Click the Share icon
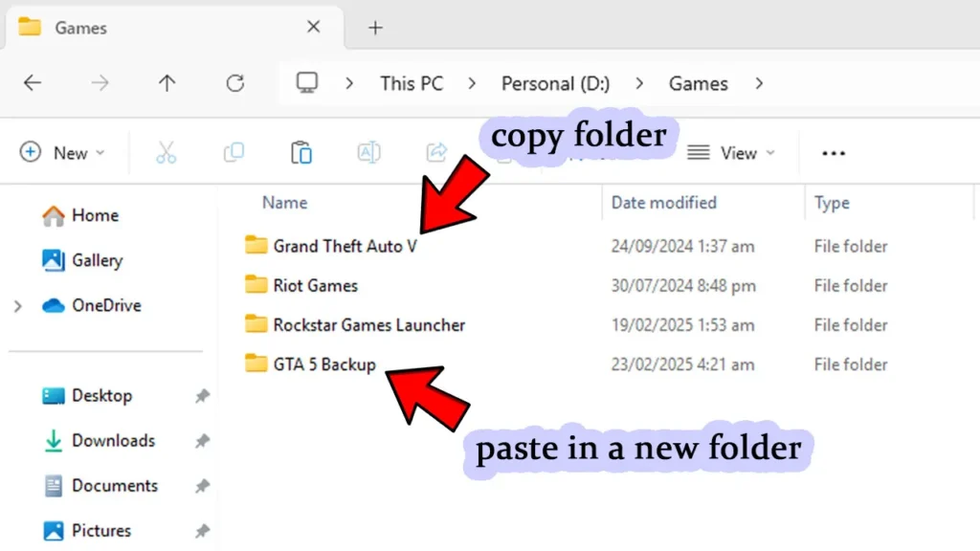The width and height of the screenshot is (980, 551). pyautogui.click(x=437, y=152)
